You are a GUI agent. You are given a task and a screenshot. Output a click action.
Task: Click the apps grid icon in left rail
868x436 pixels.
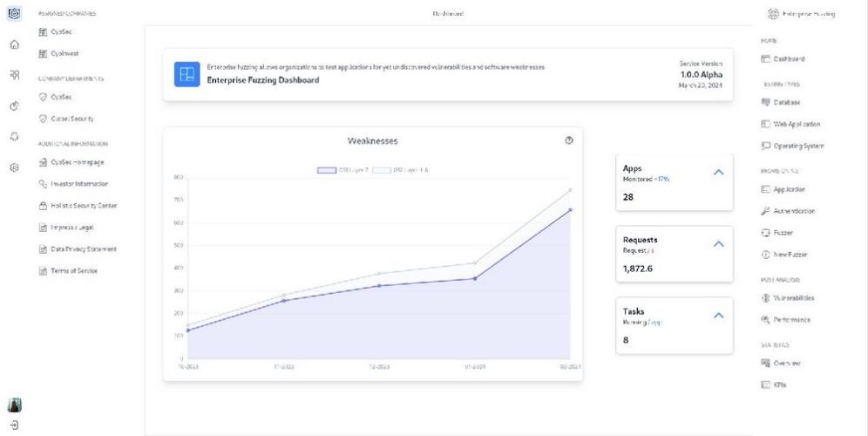[14, 76]
